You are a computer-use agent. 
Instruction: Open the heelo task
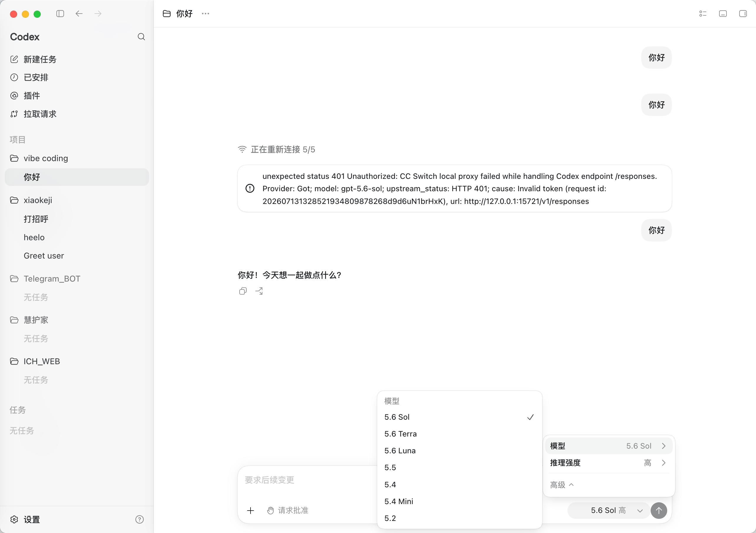(76, 238)
